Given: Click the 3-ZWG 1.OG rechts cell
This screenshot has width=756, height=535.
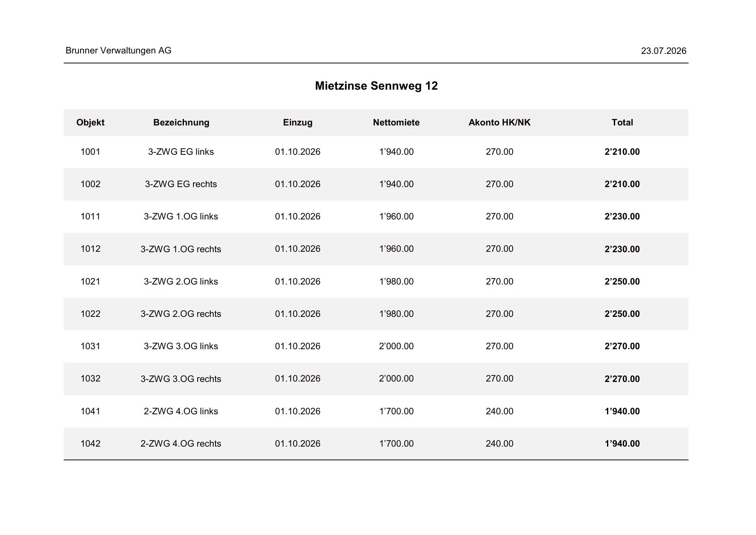Looking at the screenshot, I should (181, 249).
